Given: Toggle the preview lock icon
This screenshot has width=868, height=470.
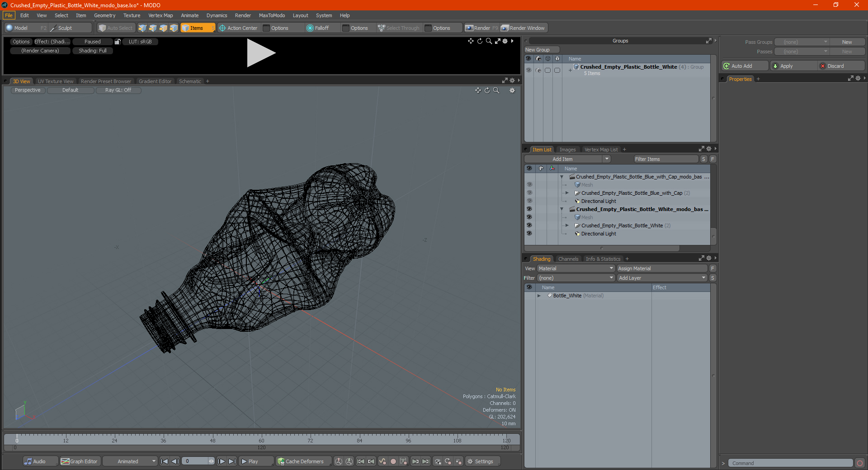Looking at the screenshot, I should tap(118, 42).
